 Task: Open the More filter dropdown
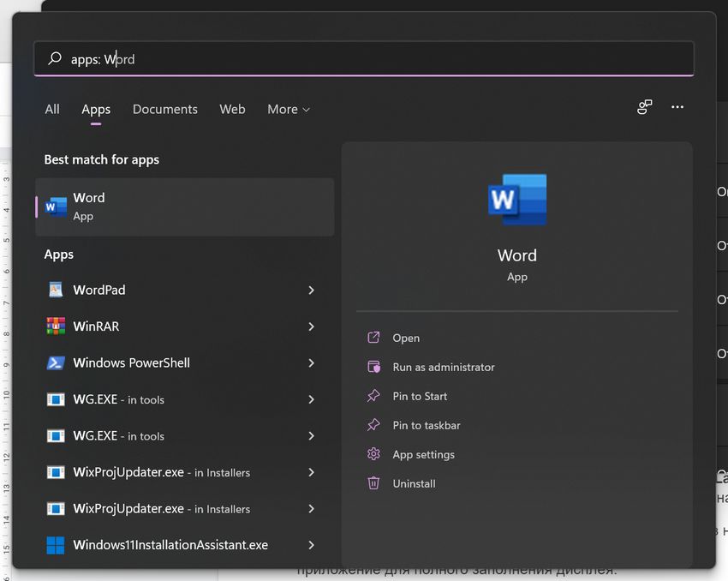(289, 110)
